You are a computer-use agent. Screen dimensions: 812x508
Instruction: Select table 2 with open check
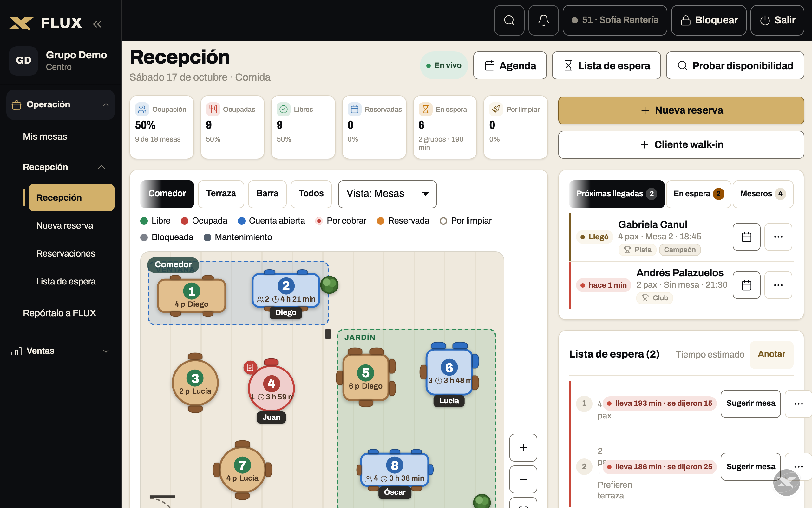(286, 290)
